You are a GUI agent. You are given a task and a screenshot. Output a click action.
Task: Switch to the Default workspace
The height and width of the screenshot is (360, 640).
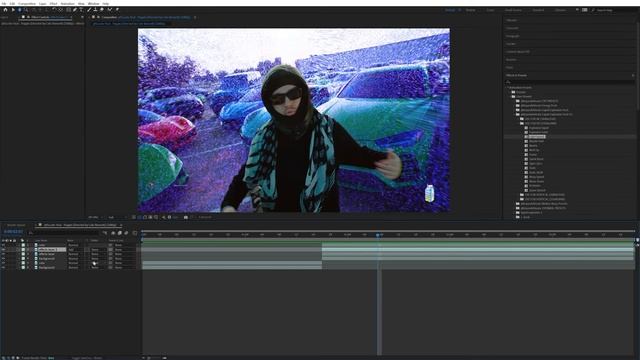click(450, 10)
